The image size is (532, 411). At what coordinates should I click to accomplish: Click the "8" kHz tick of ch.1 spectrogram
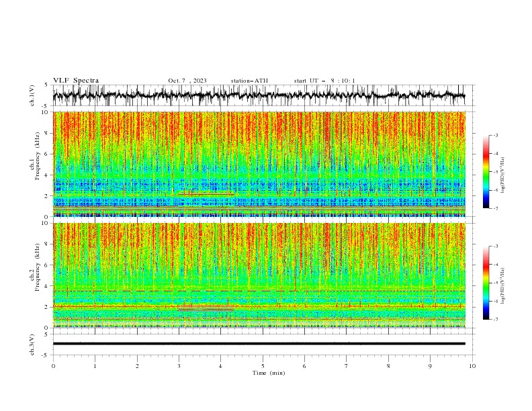pos(47,133)
